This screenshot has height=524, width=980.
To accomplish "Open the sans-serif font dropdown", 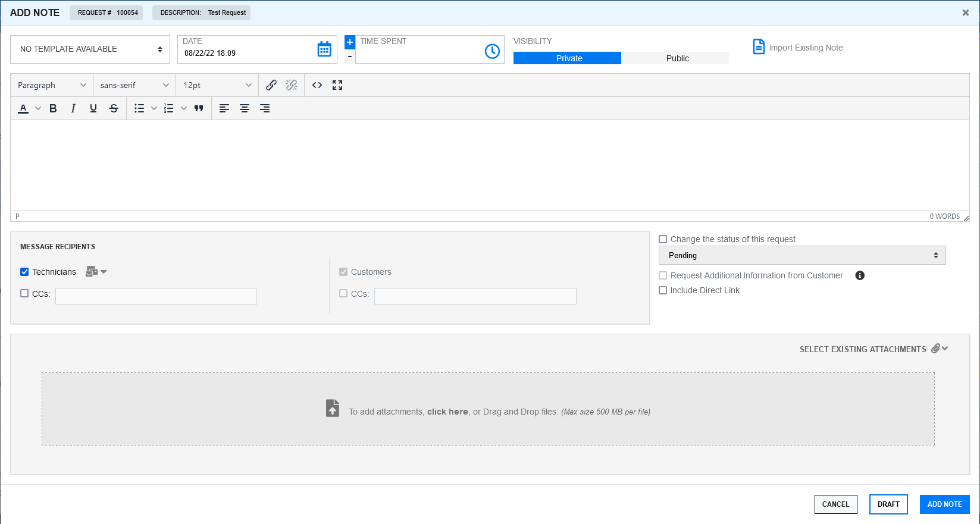I will pos(134,85).
